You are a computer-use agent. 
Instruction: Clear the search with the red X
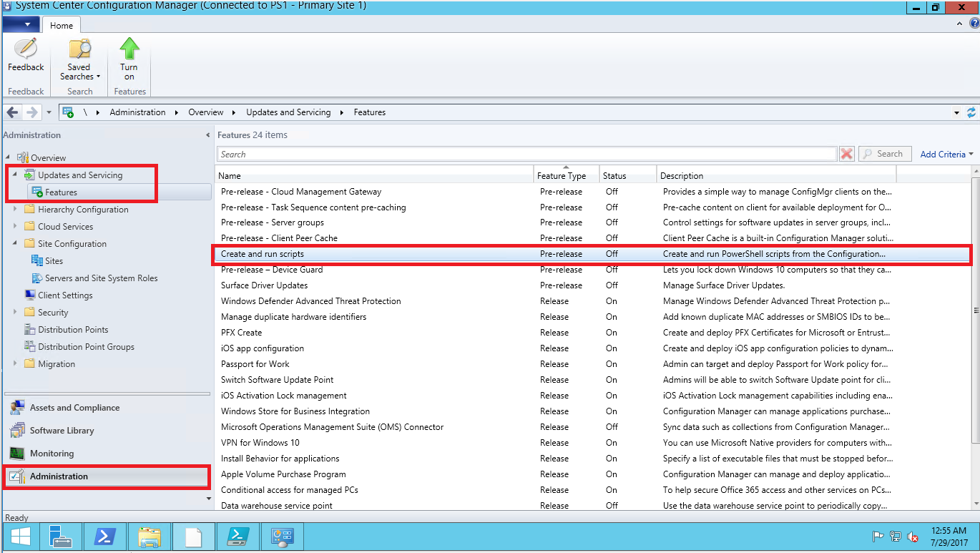point(847,154)
